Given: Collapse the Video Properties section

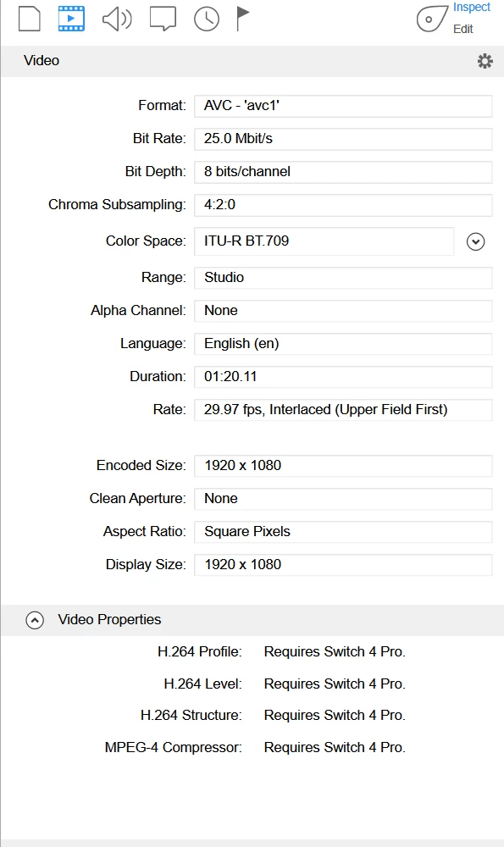Looking at the screenshot, I should pos(35,620).
